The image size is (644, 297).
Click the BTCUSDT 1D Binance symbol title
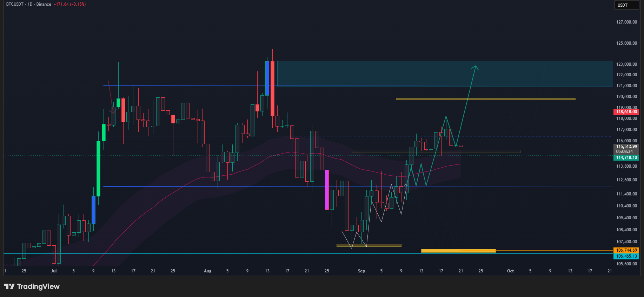click(29, 4)
